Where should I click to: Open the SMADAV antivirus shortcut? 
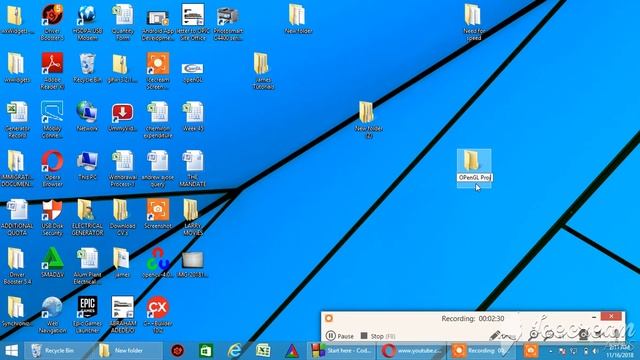pos(52,263)
